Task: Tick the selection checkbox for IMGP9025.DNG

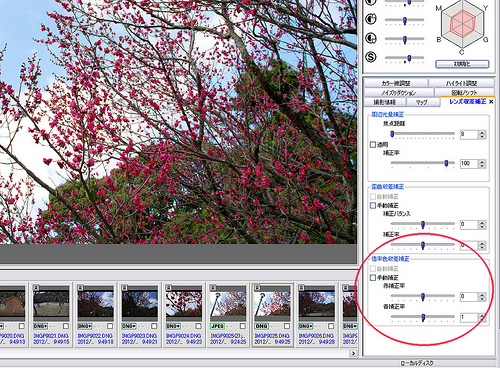Action: pos(287,326)
